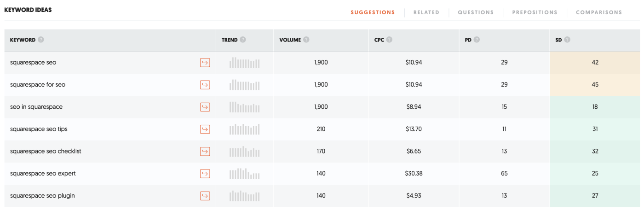644x211 pixels.
Task: Open arrow icon for squarespace seo plugin
Action: pos(205,196)
